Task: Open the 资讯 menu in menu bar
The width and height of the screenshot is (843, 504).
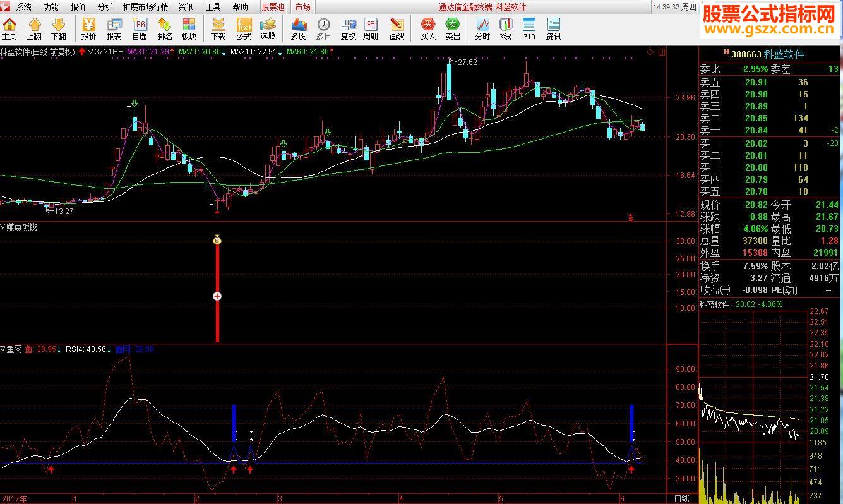Action: point(186,7)
